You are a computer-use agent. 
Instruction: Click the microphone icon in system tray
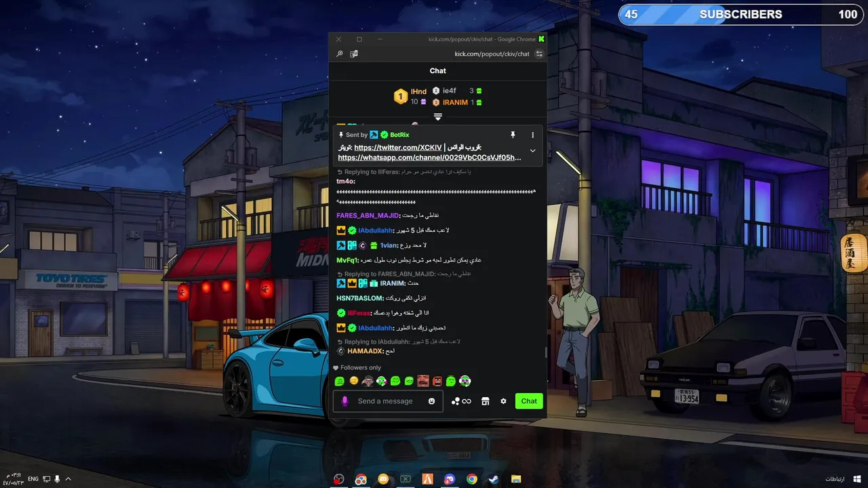(x=58, y=479)
